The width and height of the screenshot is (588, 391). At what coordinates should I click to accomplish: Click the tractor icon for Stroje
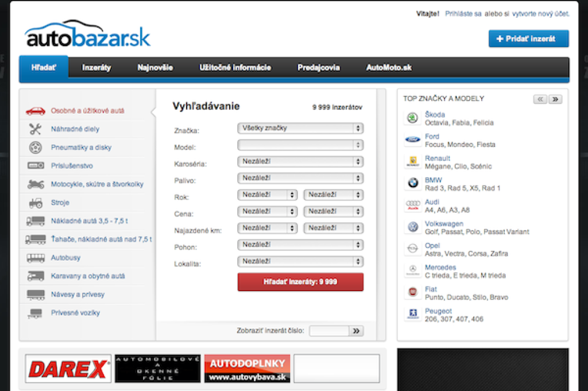35,203
